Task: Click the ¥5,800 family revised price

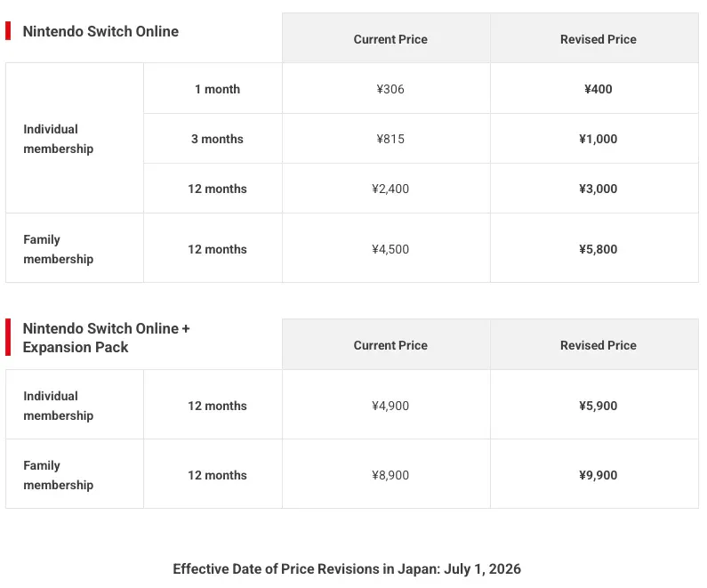Action: click(599, 249)
